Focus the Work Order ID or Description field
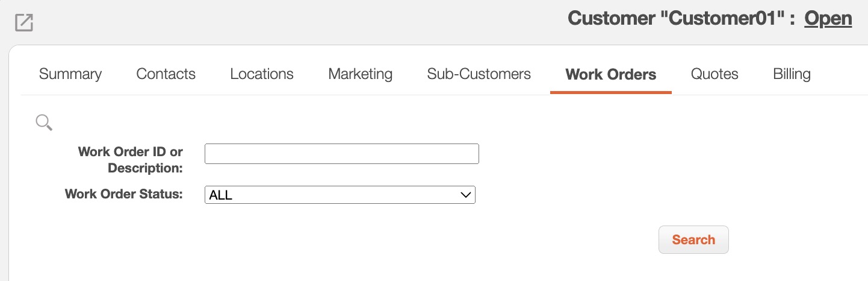 click(x=341, y=154)
